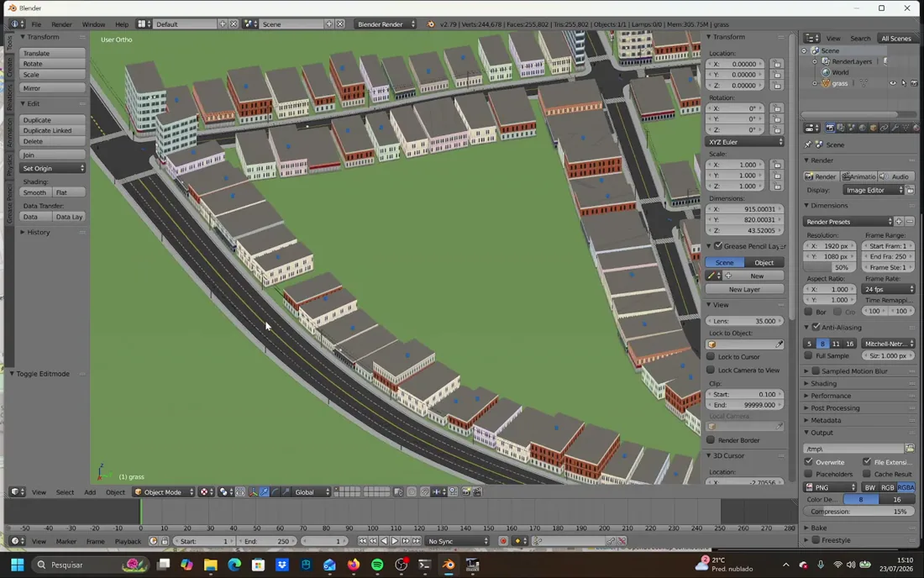
Task: Open the Blender Render engine dropdown
Action: tap(386, 24)
